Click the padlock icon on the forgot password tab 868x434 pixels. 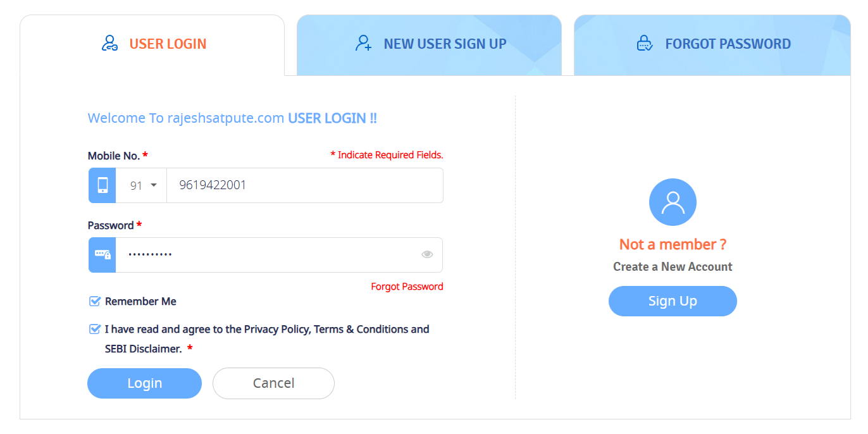pyautogui.click(x=644, y=43)
